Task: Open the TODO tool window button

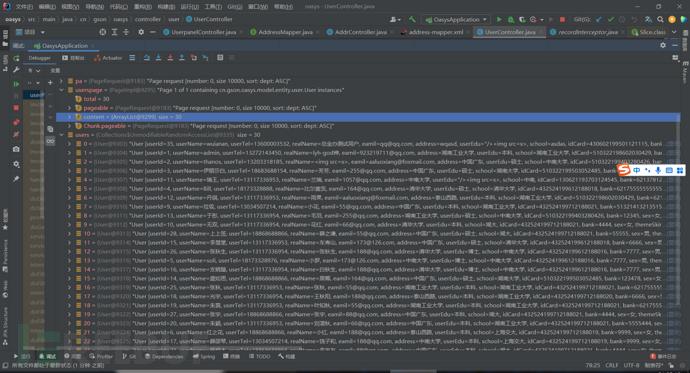Action: [x=259, y=356]
